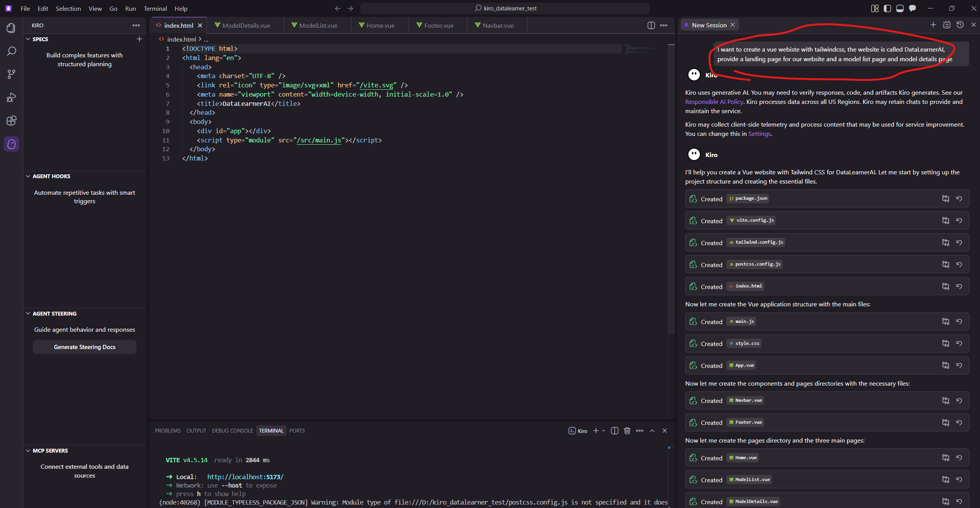The height and width of the screenshot is (508, 980).
Task: Split the editor right
Action: coord(651,25)
